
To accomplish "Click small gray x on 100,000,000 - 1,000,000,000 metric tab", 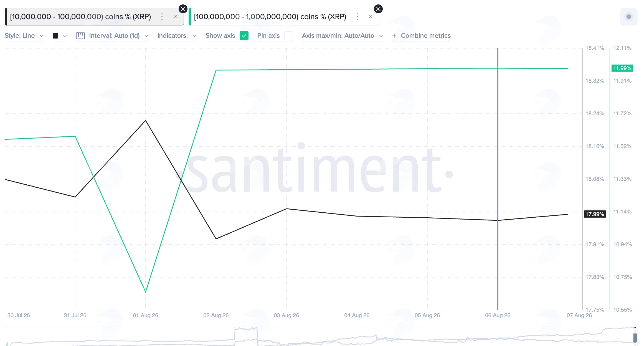I will pos(371,17).
